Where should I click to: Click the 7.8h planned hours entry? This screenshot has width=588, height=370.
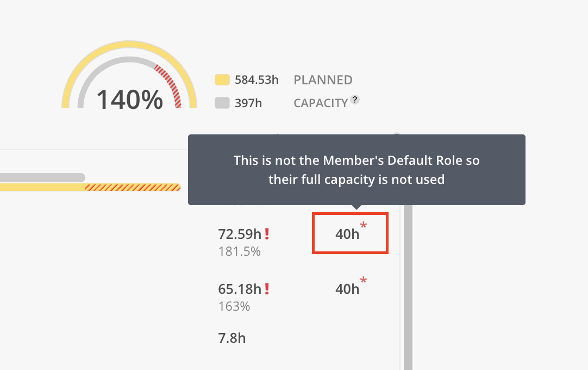point(232,338)
